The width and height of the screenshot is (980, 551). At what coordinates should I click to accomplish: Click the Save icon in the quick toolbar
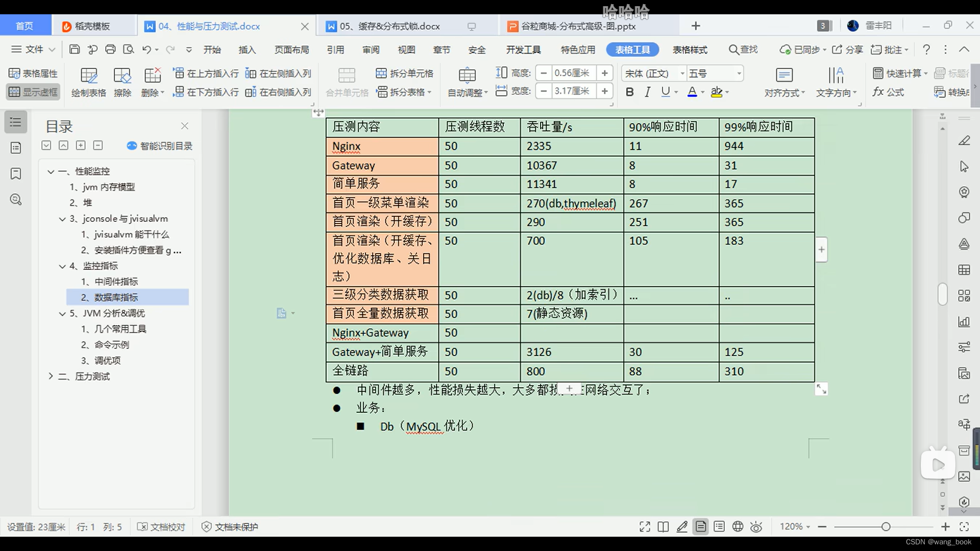coord(75,49)
